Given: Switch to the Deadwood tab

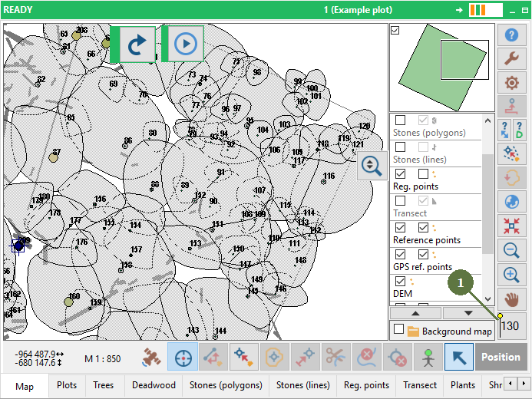Looking at the screenshot, I should (154, 385).
